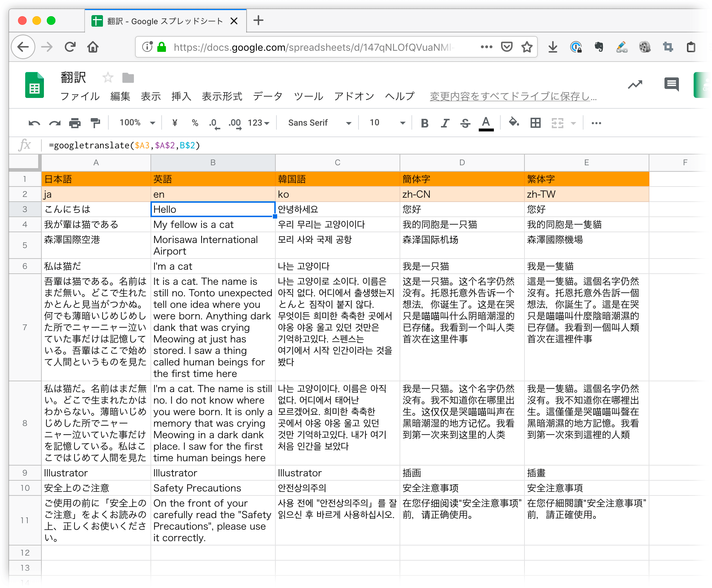Select cell containing 'My fellow is a cat'
The height and width of the screenshot is (588, 712).
[x=213, y=225]
